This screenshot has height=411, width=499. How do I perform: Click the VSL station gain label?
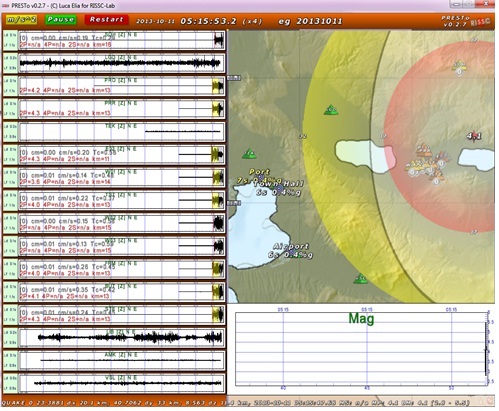tap(10, 383)
